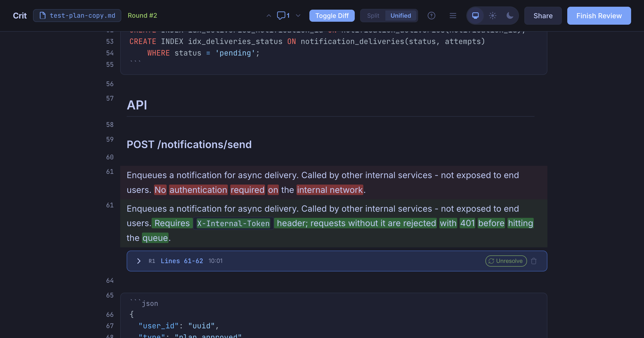Click the 'WHERE status = pending' code line
The height and width of the screenshot is (338, 644).
(x=203, y=53)
